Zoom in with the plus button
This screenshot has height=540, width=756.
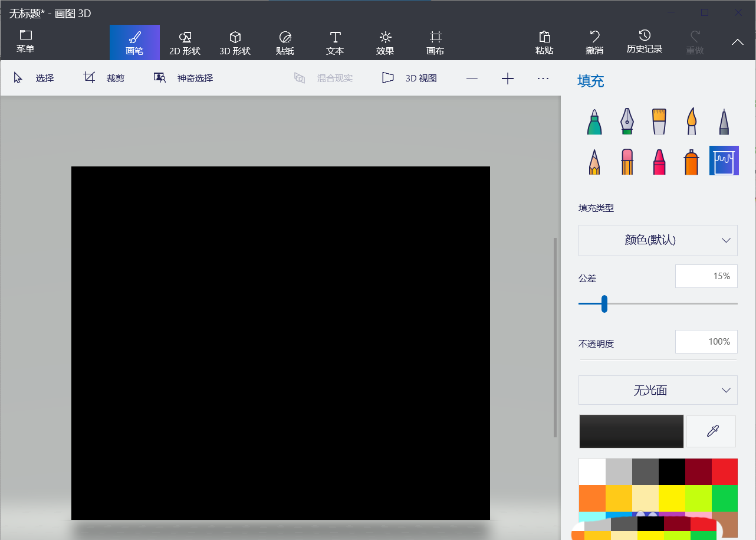click(508, 78)
